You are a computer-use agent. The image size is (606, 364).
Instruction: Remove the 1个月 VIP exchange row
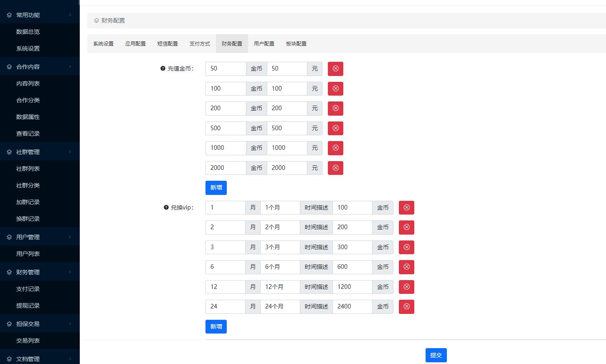point(406,207)
